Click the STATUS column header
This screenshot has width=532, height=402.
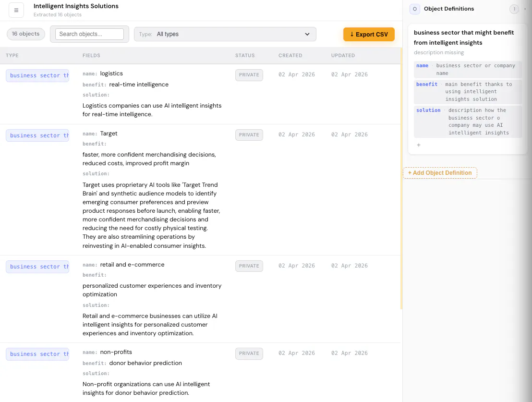pyautogui.click(x=245, y=55)
